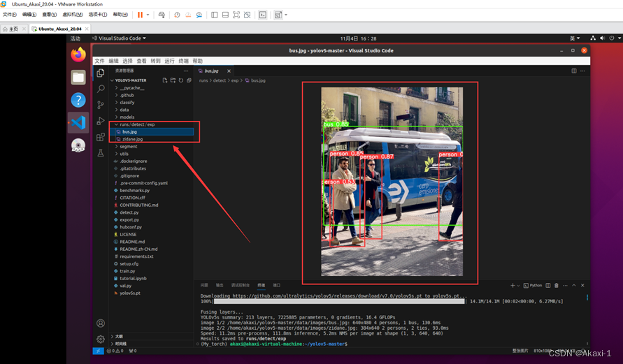Open terminal launch profile dropdown arrow
Viewport: 623px width, 364px height.
coord(518,286)
